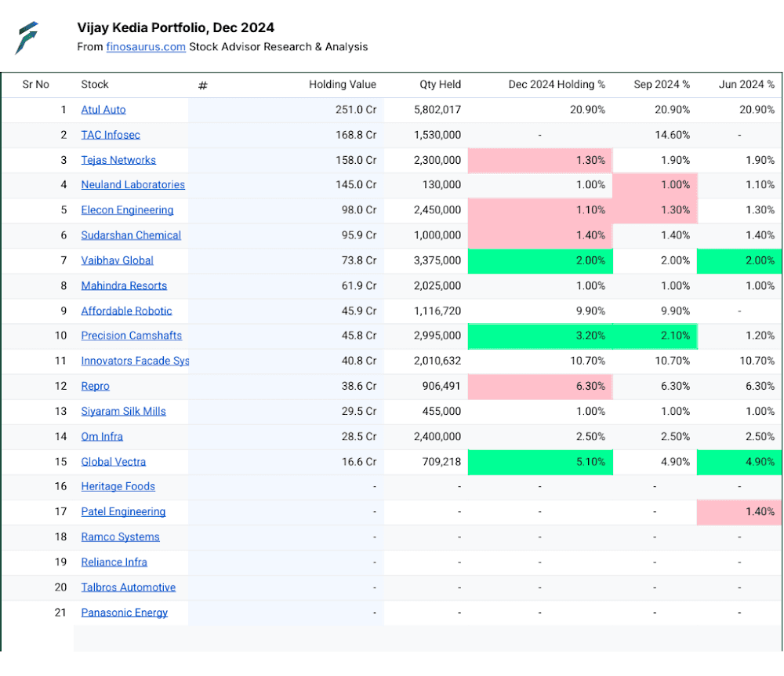784x676 pixels.
Task: Click the Qty Held column header
Action: pos(440,85)
